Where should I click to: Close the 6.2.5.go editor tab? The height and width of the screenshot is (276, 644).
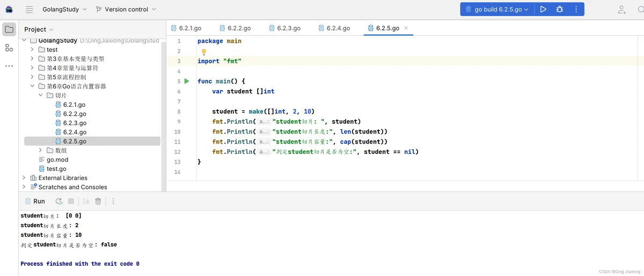click(406, 28)
